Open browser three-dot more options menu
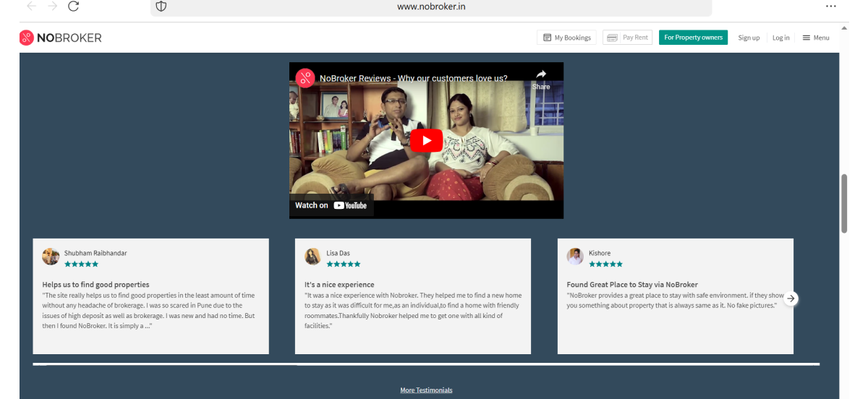 pyautogui.click(x=830, y=6)
